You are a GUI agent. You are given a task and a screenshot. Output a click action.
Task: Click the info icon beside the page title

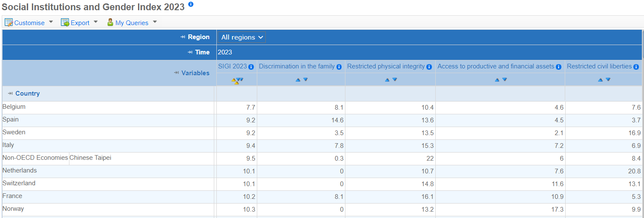[190, 4]
